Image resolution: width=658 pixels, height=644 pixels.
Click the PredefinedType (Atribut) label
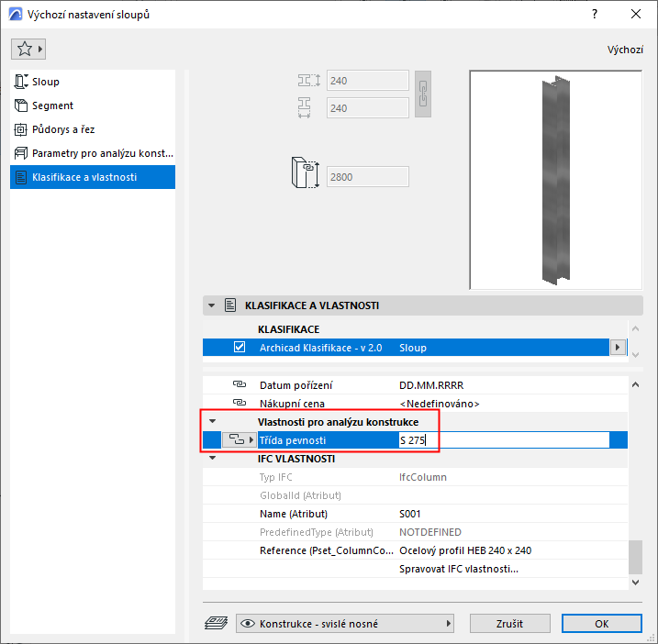(316, 532)
